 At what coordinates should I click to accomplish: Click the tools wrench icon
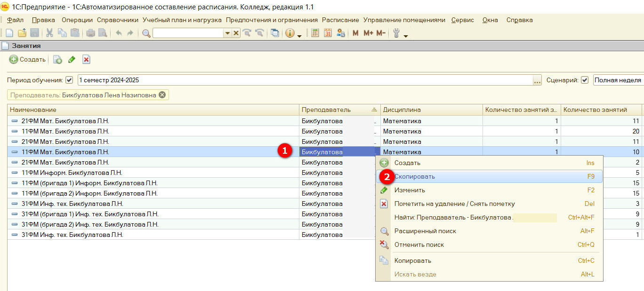tap(396, 33)
